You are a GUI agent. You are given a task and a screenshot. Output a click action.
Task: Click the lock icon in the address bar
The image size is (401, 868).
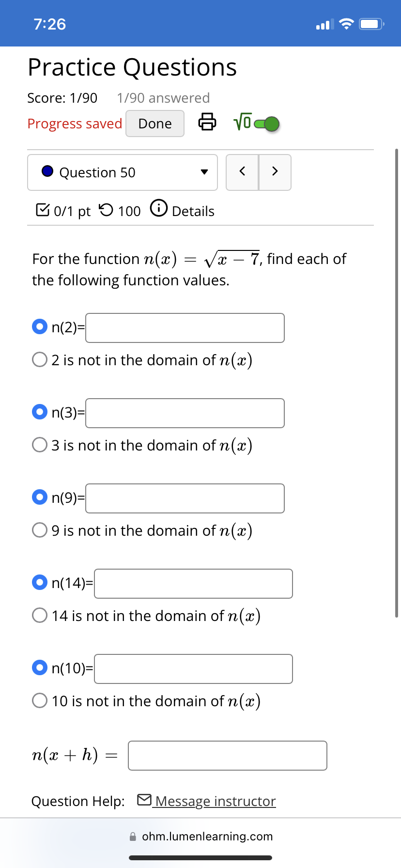click(x=132, y=836)
